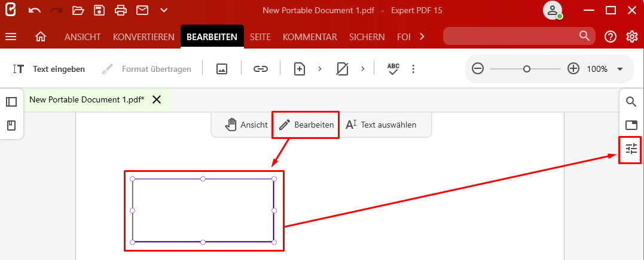Open a file with the folder icon

[78, 10]
